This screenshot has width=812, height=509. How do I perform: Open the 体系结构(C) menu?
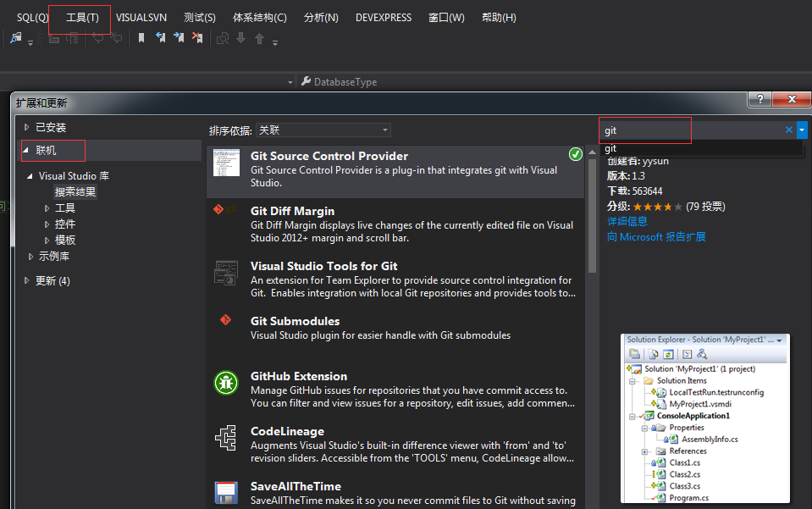coord(259,18)
